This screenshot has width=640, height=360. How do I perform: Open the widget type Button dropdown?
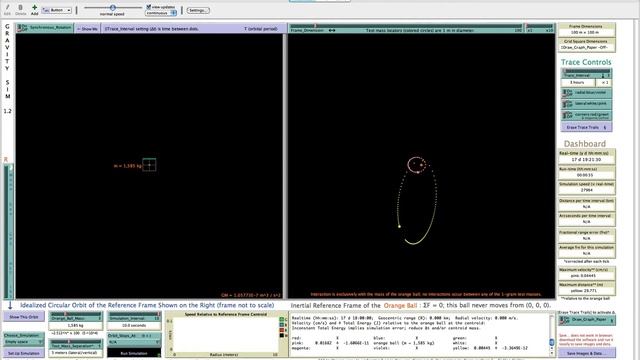coord(57,10)
